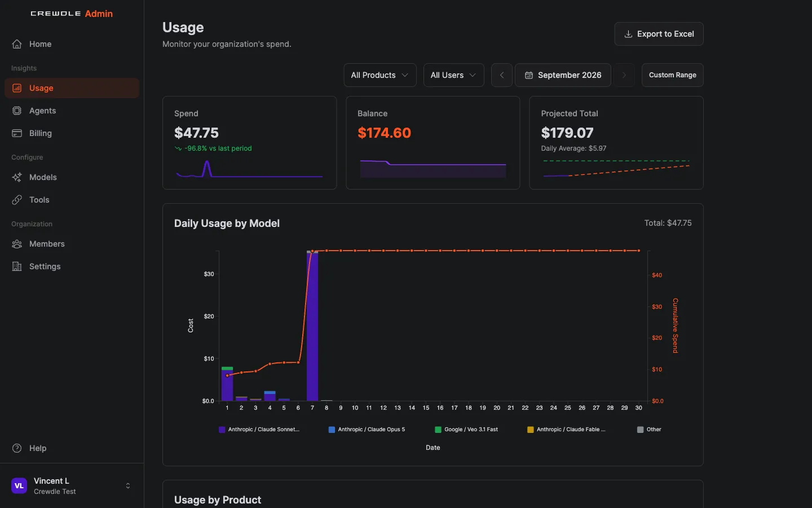812x508 pixels.
Task: Toggle the Google / Veo 3.1 Fast legend swatch
Action: pyautogui.click(x=438, y=430)
